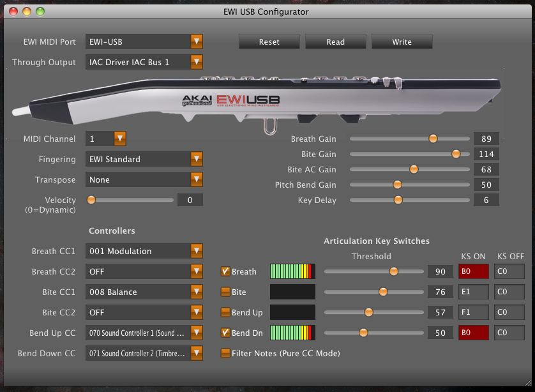Click the Bite Gain slider knob

click(456, 154)
